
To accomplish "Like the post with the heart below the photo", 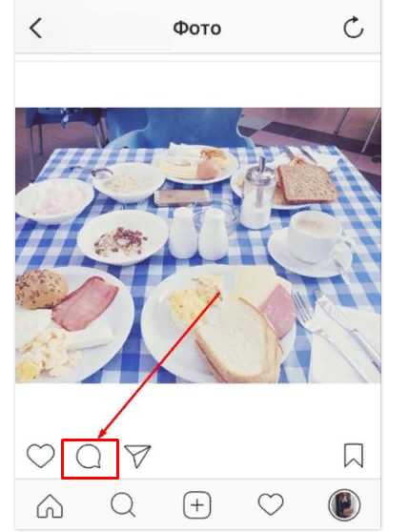I will coord(41,456).
